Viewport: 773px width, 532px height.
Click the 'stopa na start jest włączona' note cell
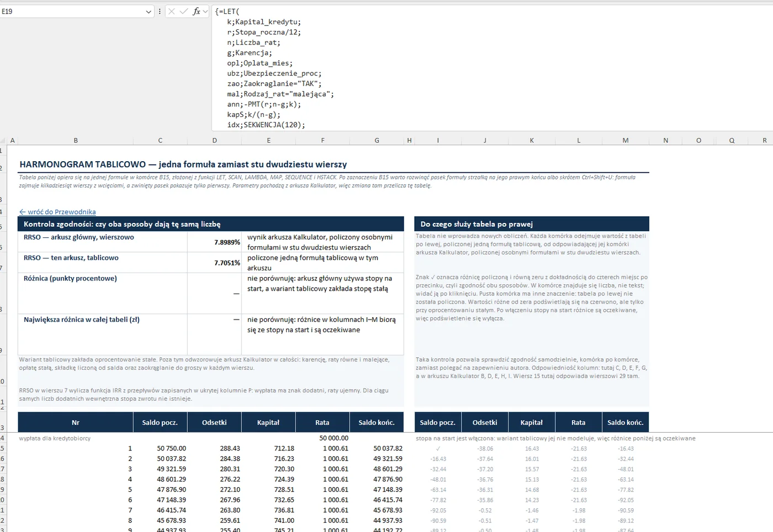(x=555, y=438)
